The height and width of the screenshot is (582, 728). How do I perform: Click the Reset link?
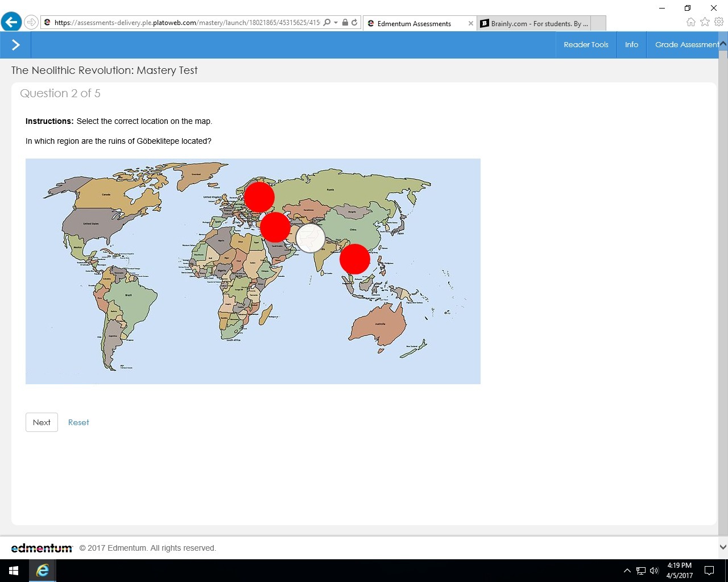click(x=78, y=422)
